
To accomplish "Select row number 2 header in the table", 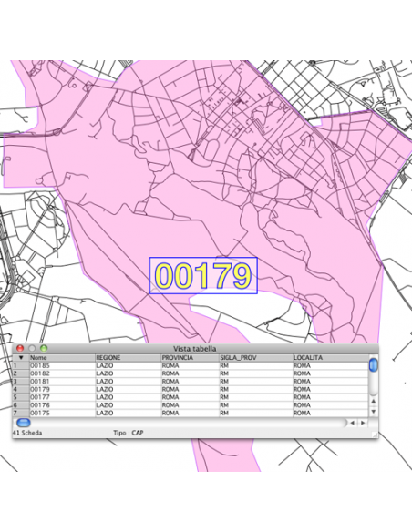I will pyautogui.click(x=21, y=373).
